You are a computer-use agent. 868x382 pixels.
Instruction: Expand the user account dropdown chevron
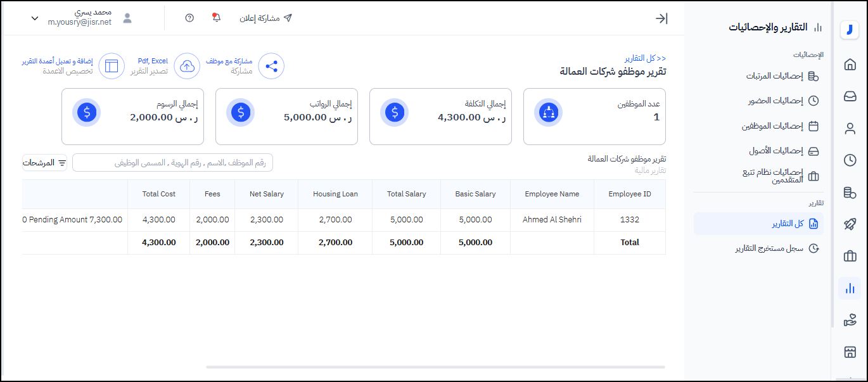35,18
